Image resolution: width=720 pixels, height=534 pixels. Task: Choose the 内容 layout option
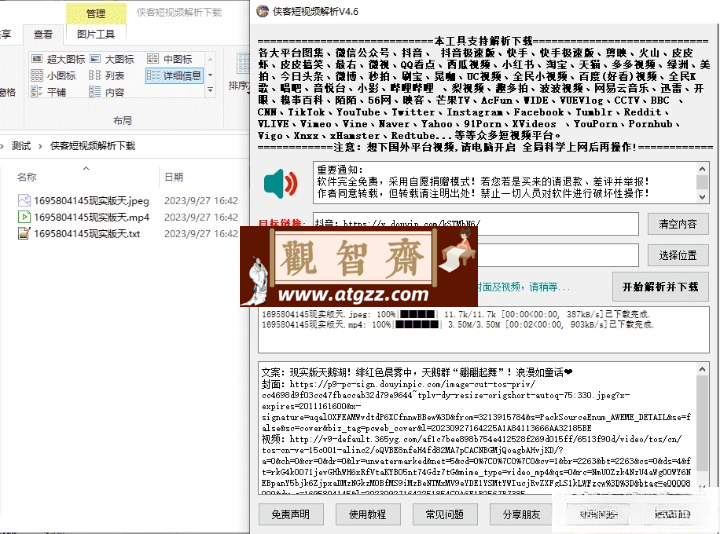pos(107,92)
